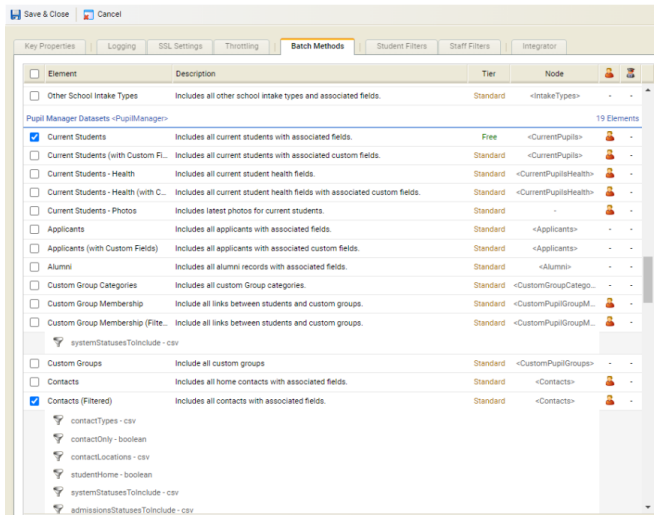Enable the Alumni checkbox

point(35,267)
